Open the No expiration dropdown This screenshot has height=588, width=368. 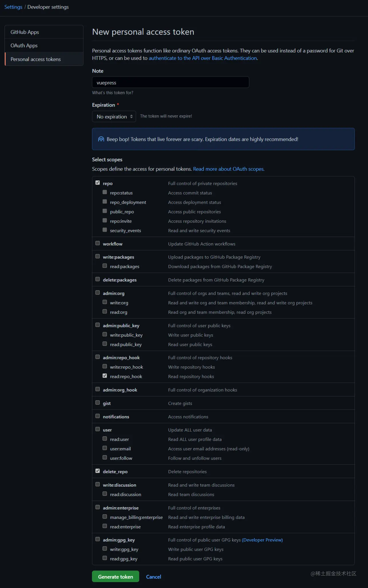(x=114, y=117)
